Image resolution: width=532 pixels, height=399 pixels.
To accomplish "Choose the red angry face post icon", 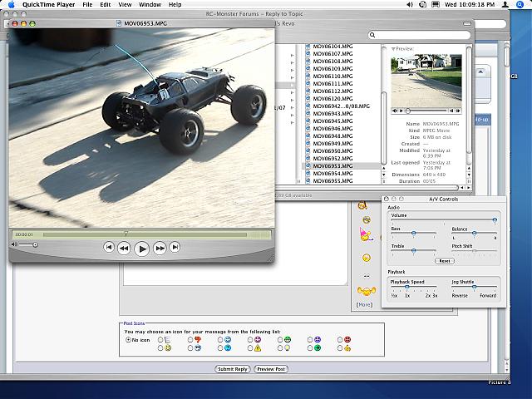I will [347, 339].
